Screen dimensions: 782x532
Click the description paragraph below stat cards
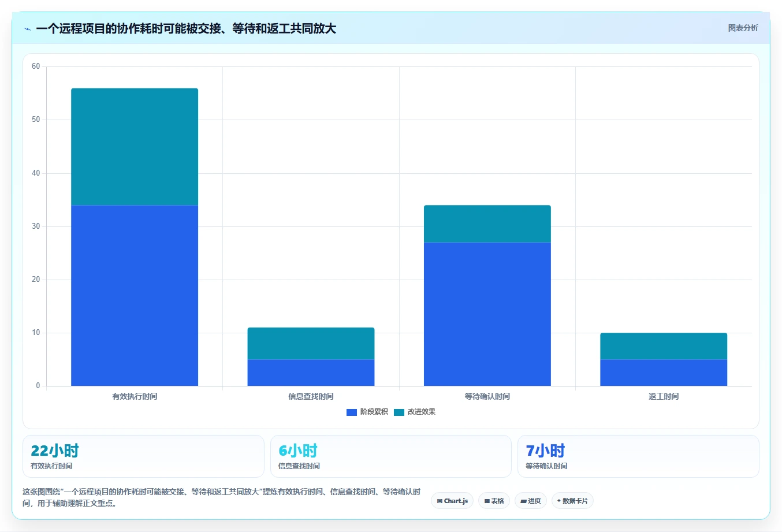(222, 497)
